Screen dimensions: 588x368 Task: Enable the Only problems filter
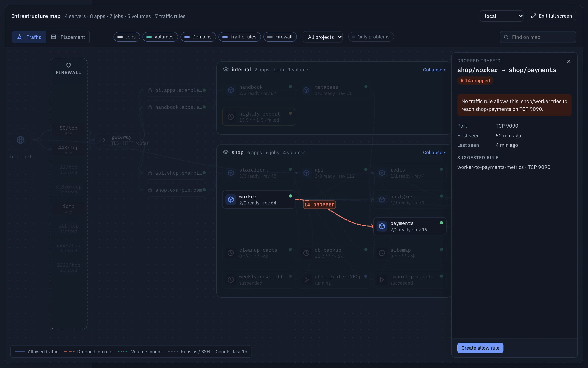(371, 37)
